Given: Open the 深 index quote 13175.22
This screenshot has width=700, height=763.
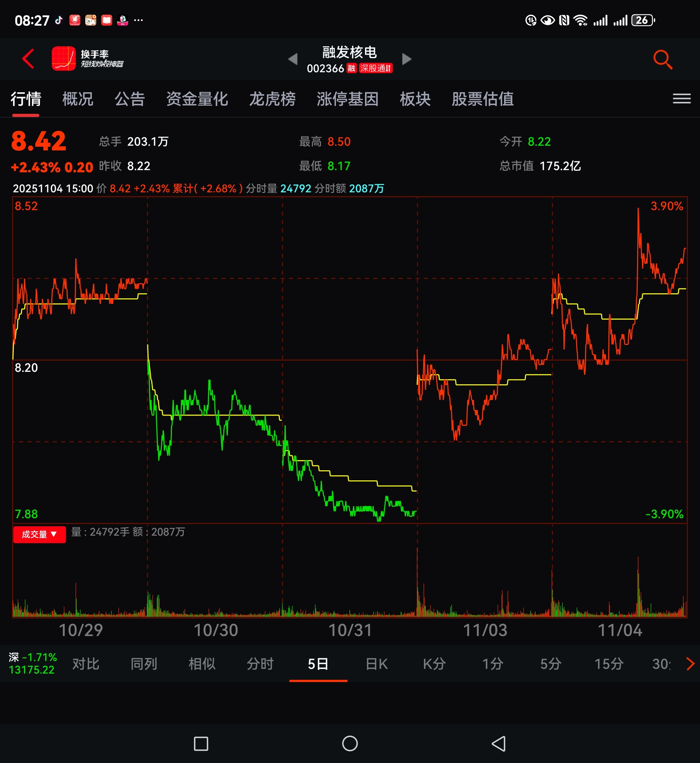Looking at the screenshot, I should coord(32,664).
